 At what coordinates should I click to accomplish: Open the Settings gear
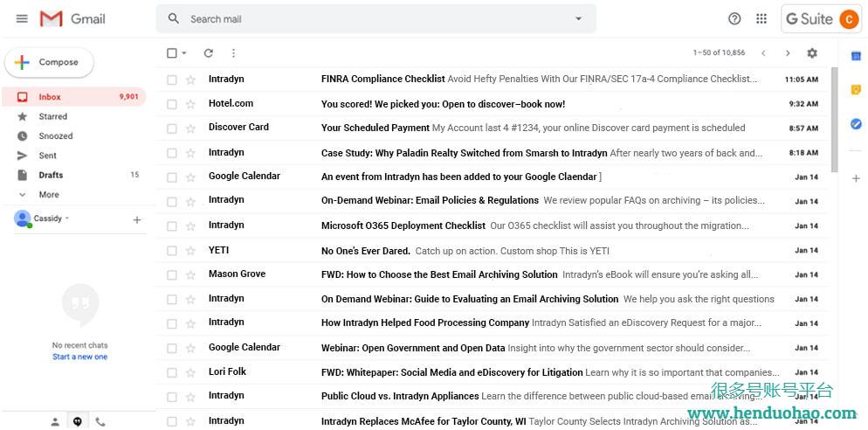[x=811, y=53]
